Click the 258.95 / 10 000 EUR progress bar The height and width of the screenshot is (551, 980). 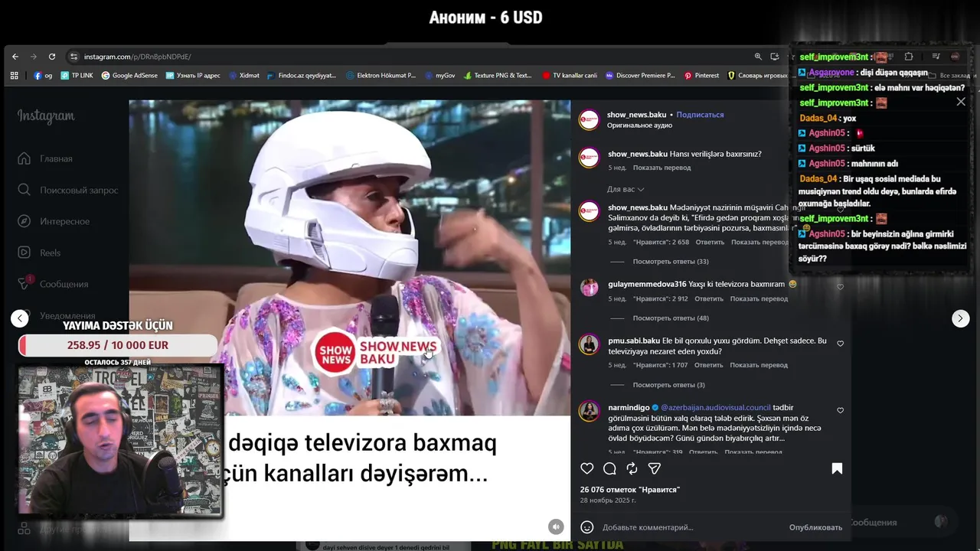(118, 345)
